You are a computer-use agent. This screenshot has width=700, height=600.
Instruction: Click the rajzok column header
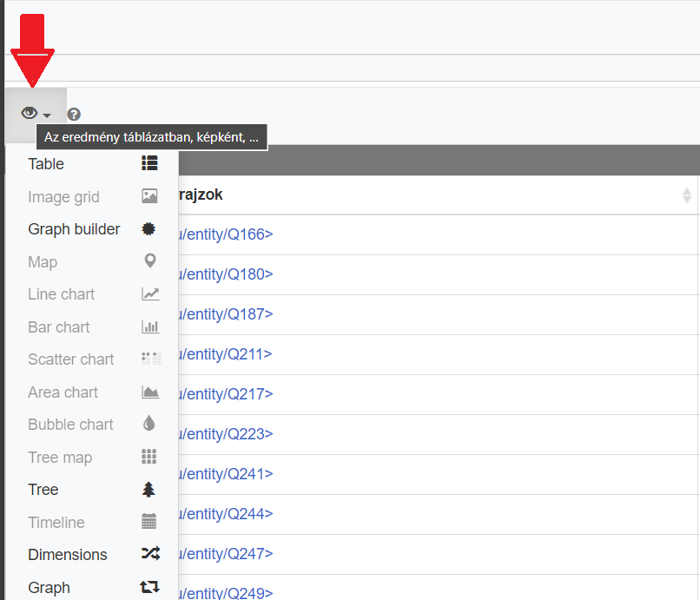click(201, 195)
